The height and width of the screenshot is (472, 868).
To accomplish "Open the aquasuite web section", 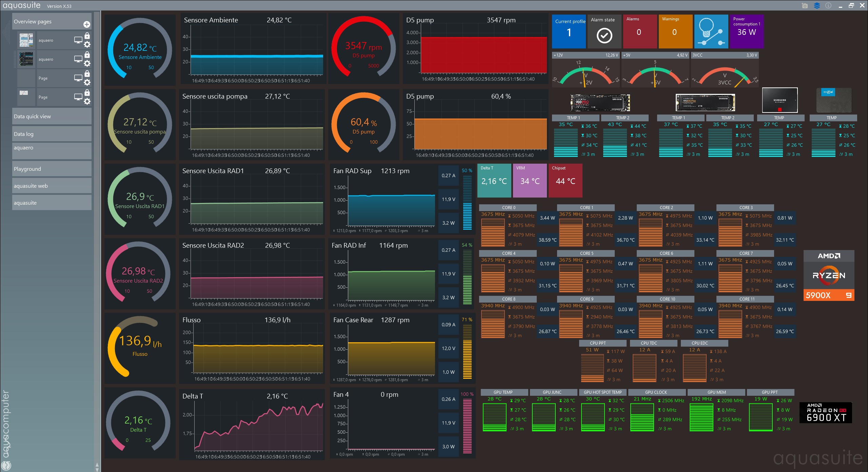I will (52, 186).
